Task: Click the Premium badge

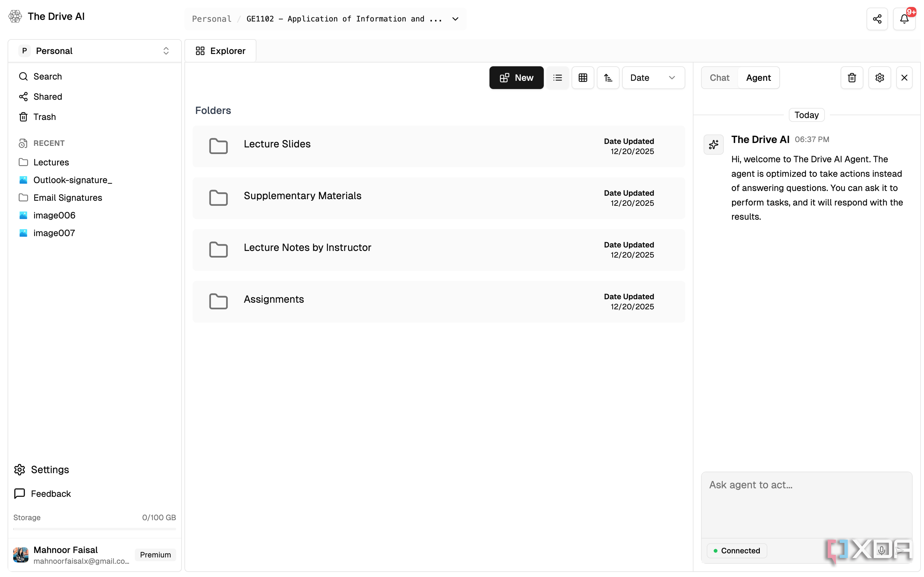Action: [155, 555]
